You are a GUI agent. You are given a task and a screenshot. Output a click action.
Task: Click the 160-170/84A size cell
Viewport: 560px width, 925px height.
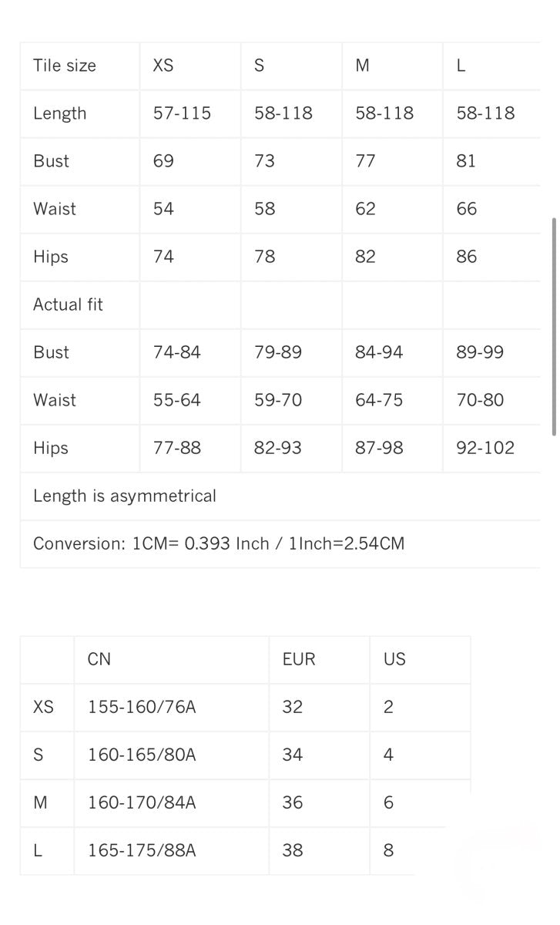[x=142, y=802]
